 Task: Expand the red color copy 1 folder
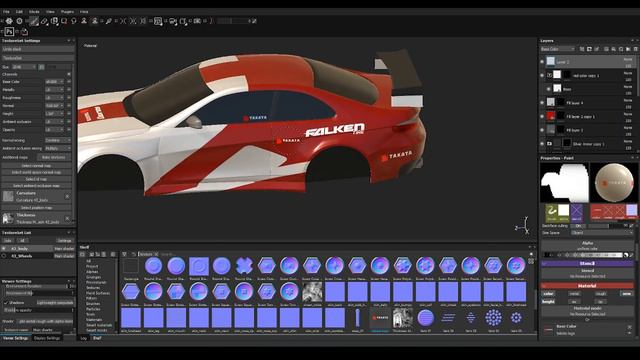point(549,75)
